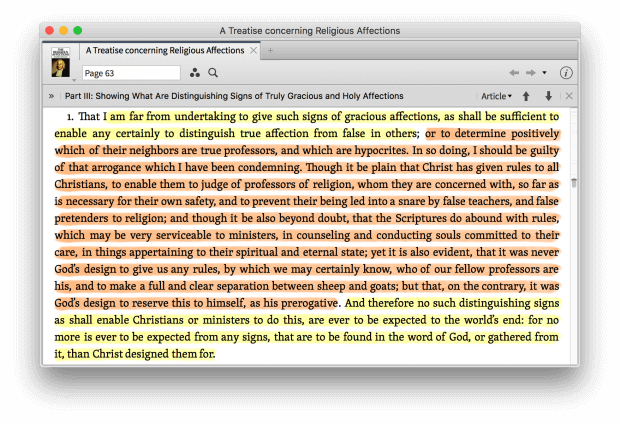The height and width of the screenshot is (424, 620).
Task: Open the resource information icon
Action: (x=566, y=73)
